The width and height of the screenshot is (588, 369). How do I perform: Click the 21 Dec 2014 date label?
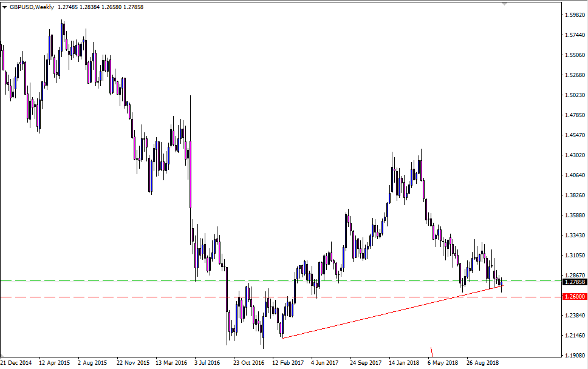[16, 363]
